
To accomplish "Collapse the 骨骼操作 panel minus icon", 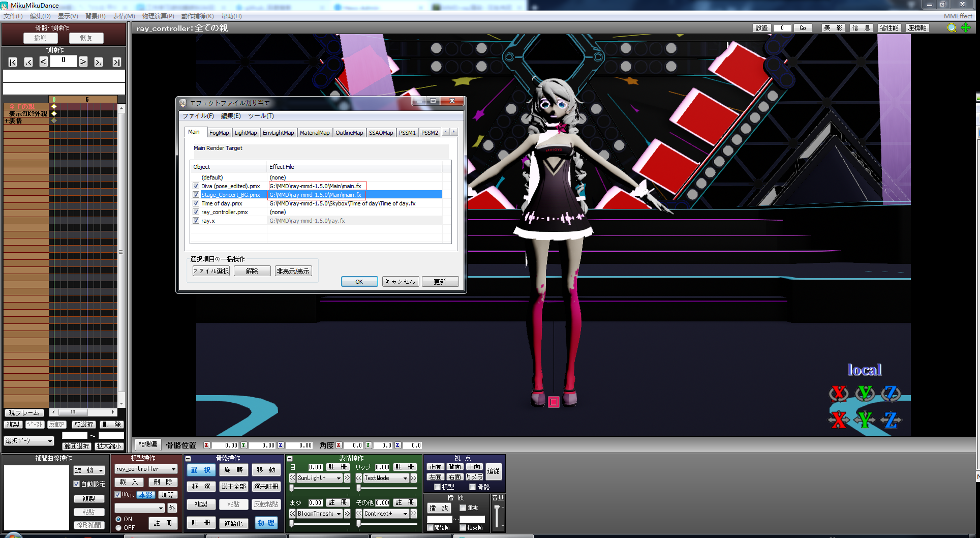I will (188, 459).
